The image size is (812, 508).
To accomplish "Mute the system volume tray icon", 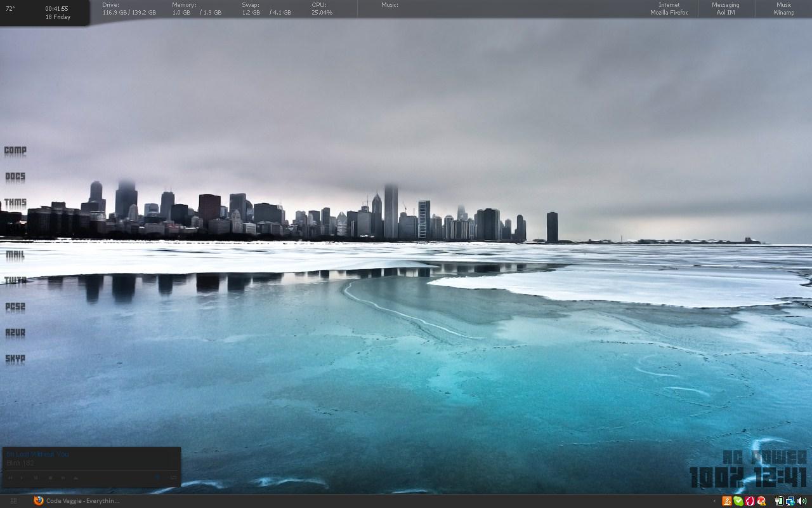I will [x=801, y=501].
